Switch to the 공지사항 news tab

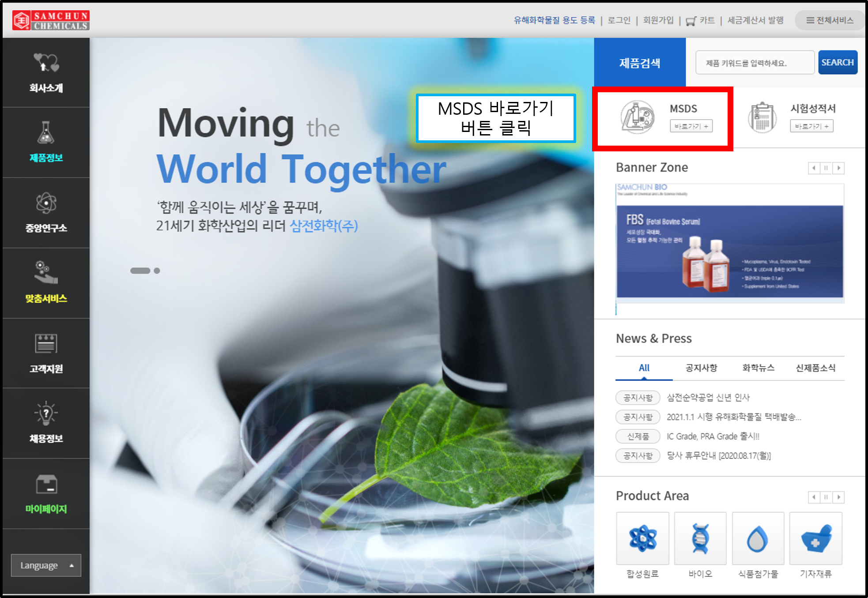point(701,368)
